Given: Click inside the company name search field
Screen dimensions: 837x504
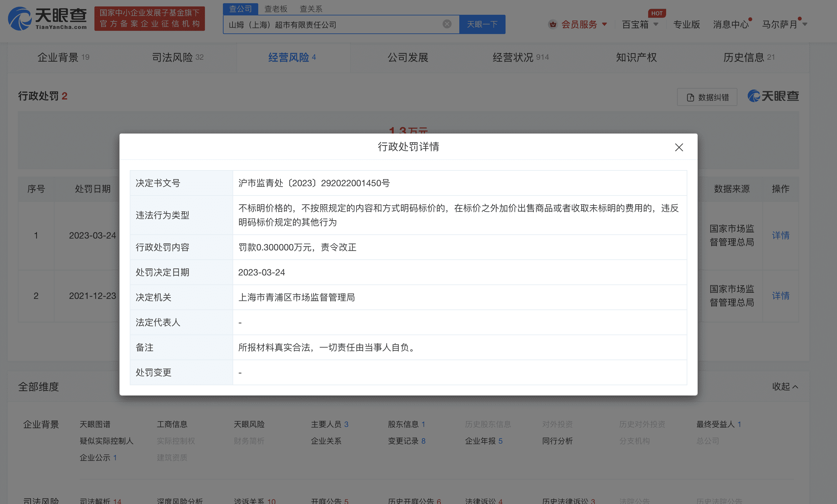Looking at the screenshot, I should pos(333,24).
